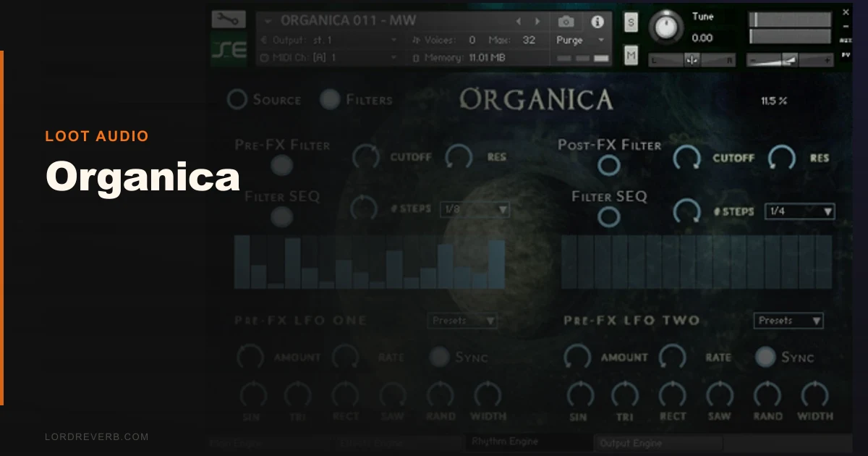868x456 pixels.
Task: Click Pre-FX Filter SEQ steps knob
Action: click(x=364, y=210)
